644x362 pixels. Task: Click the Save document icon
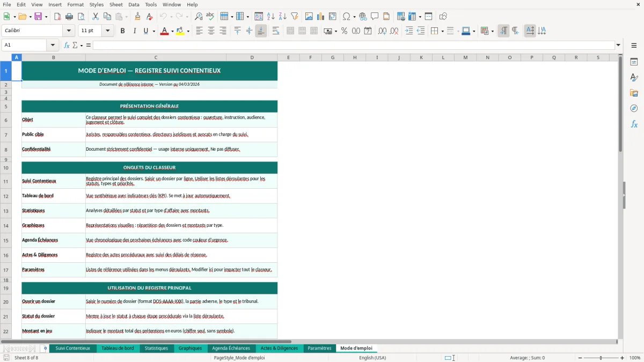[x=38, y=17]
